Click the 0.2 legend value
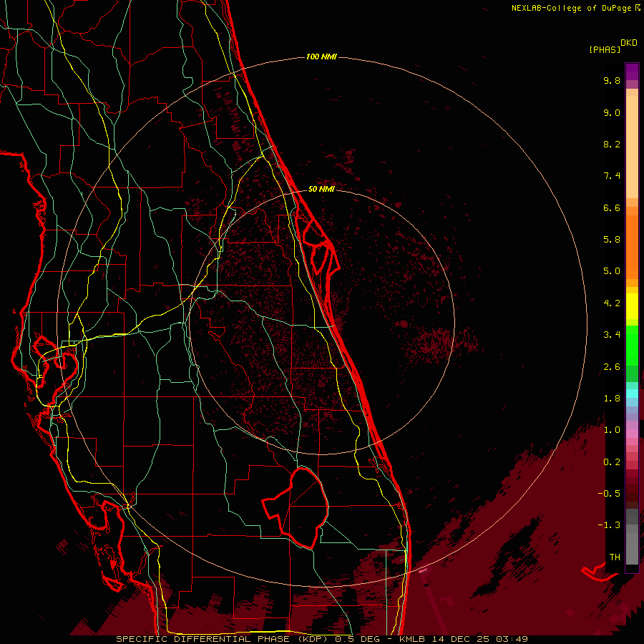The height and width of the screenshot is (644, 644). coord(612,462)
